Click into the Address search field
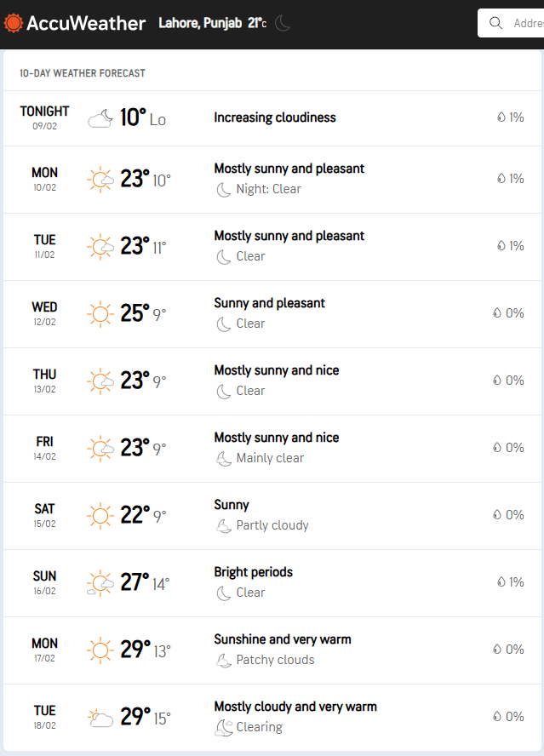 pyautogui.click(x=511, y=23)
